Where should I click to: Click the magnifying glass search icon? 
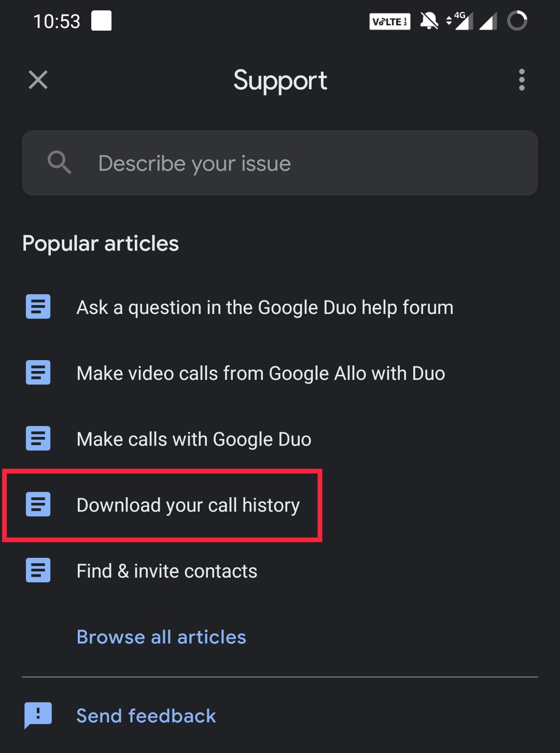(59, 162)
